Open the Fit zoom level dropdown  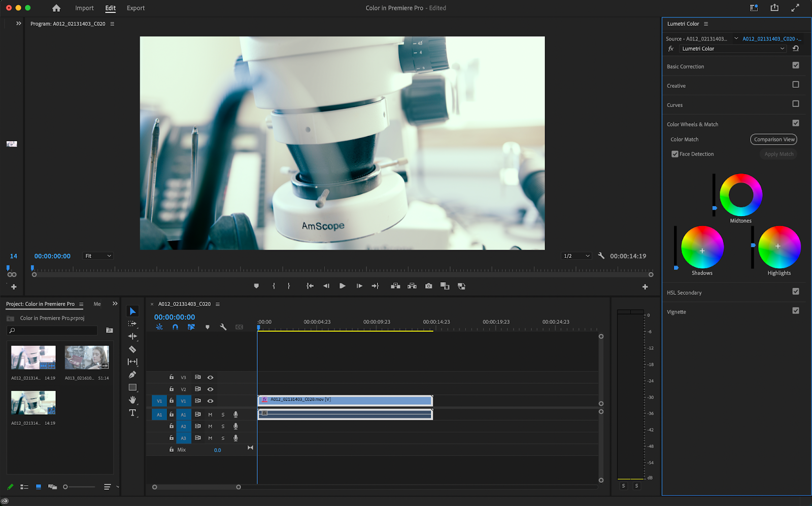pos(97,256)
